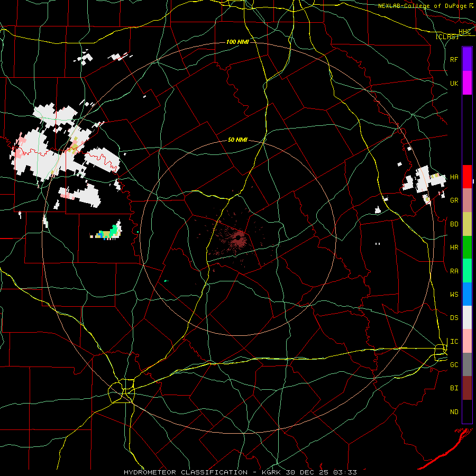Click the 50 NMI range ring label
Viewport: 476px width, 476px height.
237,140
